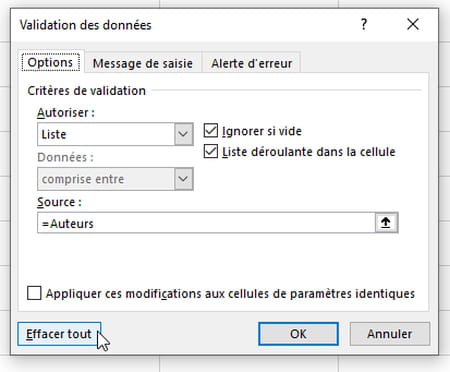The height and width of the screenshot is (372, 450).
Task: Click into the Source field containing =Auteurs
Action: (x=206, y=223)
